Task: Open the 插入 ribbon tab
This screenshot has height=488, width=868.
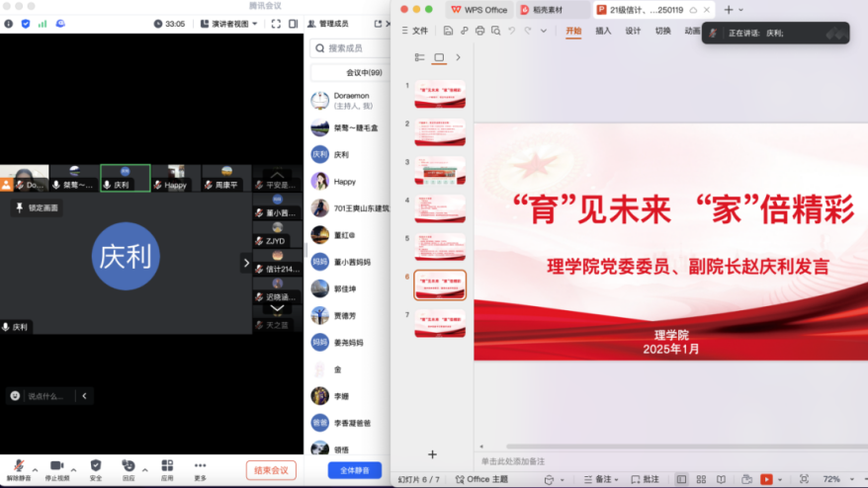Action: coord(603,31)
